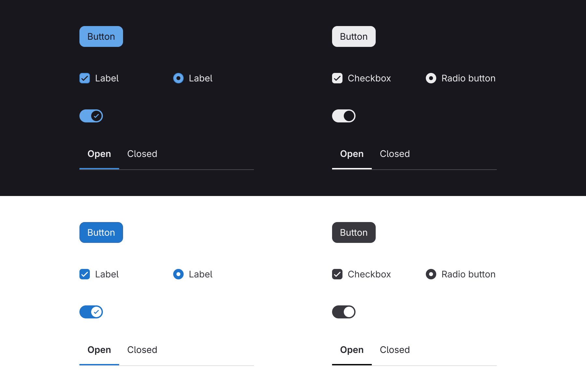Viewport: 586px width, 392px height.
Task: Toggle the blue switch in dark section
Action: [91, 116]
